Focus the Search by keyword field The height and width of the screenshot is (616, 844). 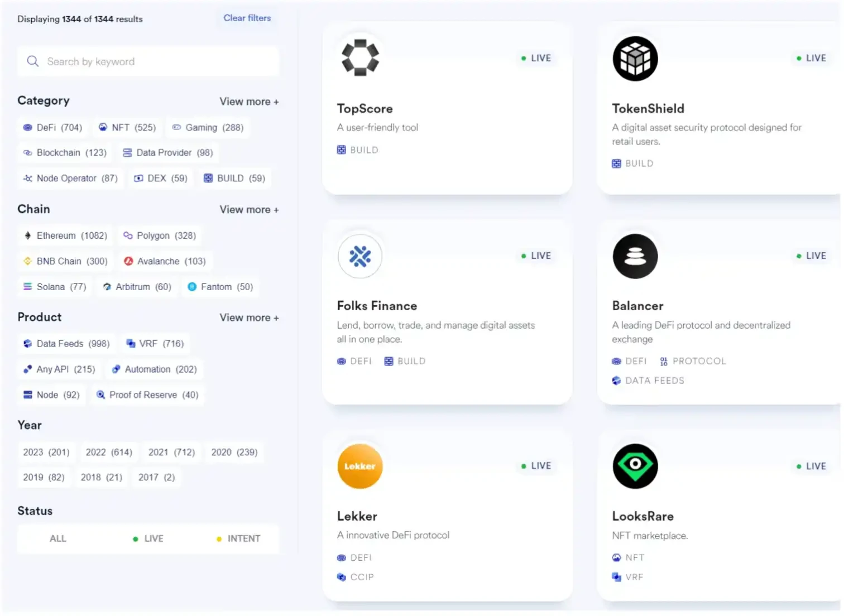click(x=148, y=61)
